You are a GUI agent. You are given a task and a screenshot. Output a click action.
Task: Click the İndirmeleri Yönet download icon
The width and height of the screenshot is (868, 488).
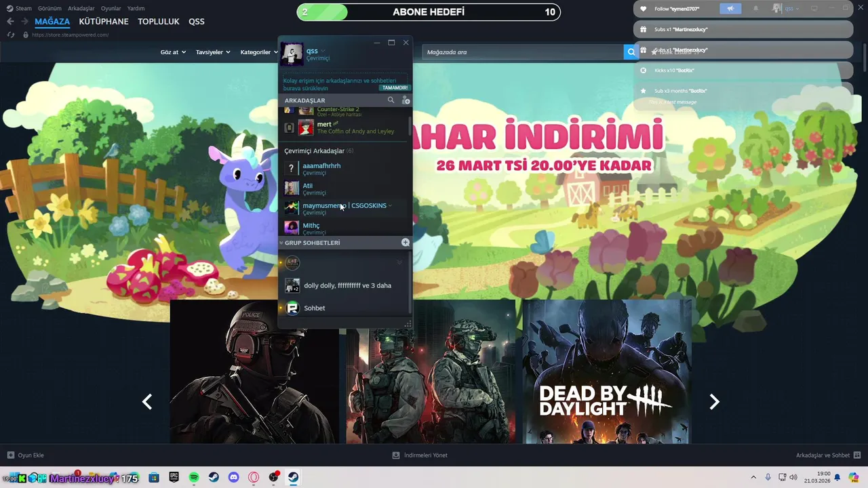[396, 455]
